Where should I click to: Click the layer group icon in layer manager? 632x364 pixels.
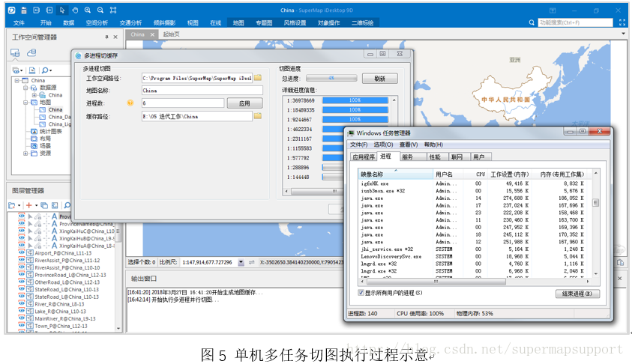pos(44,205)
